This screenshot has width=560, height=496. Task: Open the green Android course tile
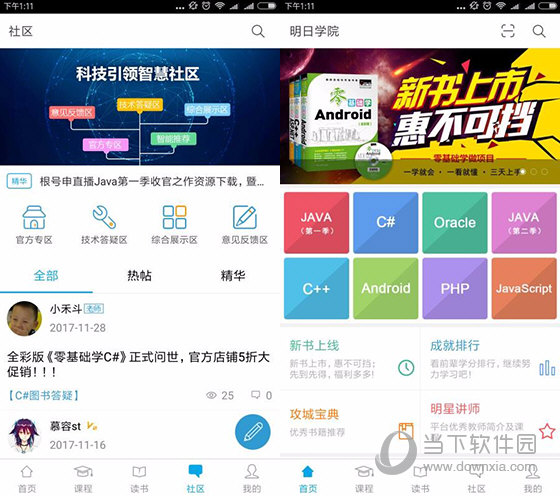(386, 289)
